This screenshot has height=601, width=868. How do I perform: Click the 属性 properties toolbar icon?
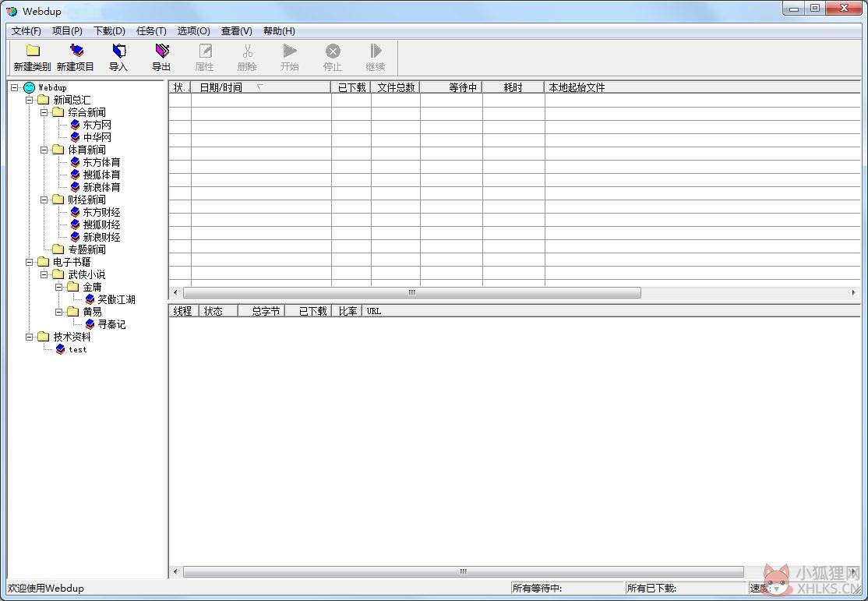[205, 51]
